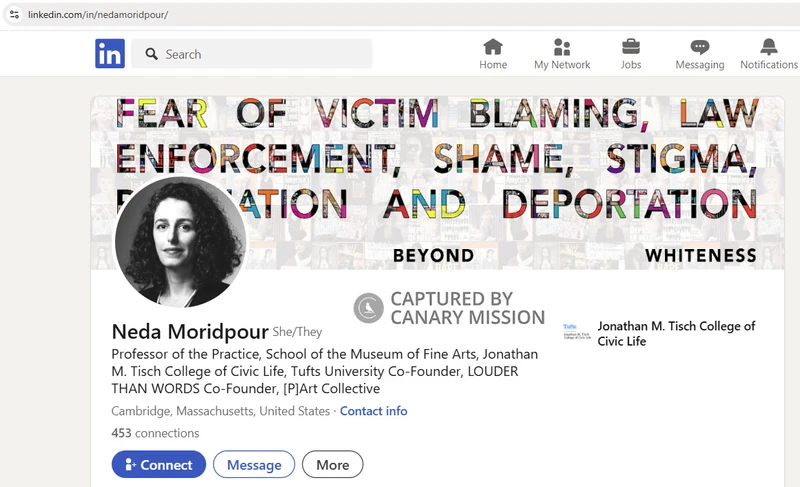Click the LinkedIn logo icon
The width and height of the screenshot is (800, 487).
[110, 54]
